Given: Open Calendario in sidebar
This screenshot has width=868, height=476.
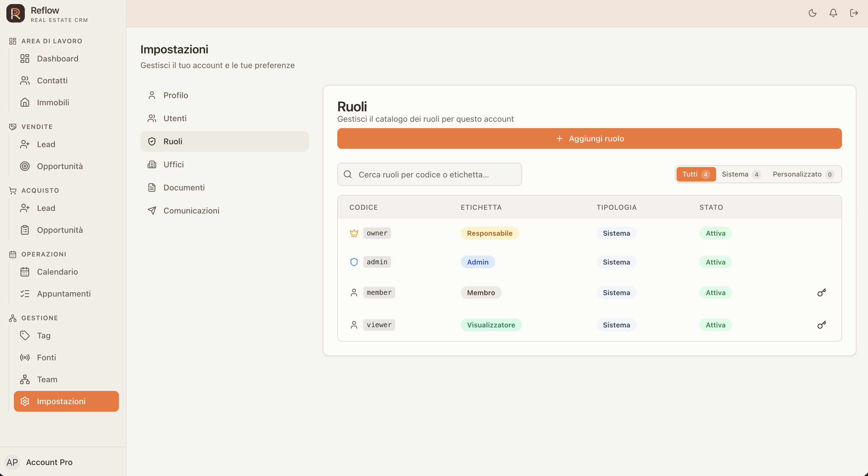Looking at the screenshot, I should click(x=66, y=272).
